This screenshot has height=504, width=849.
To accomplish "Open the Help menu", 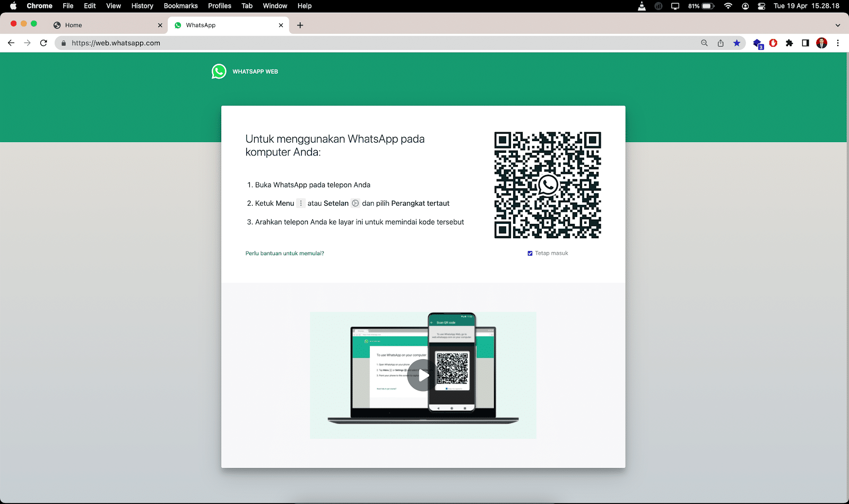I will [x=305, y=6].
